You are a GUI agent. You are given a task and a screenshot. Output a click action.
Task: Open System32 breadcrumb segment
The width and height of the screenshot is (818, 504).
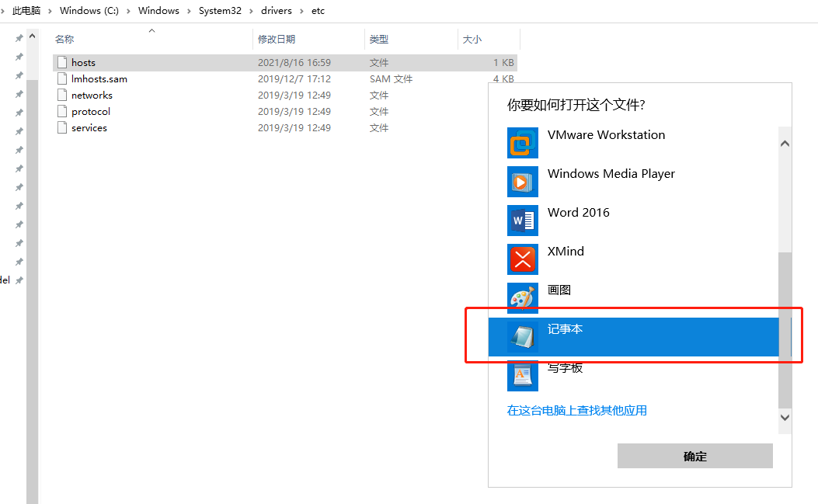(x=220, y=10)
